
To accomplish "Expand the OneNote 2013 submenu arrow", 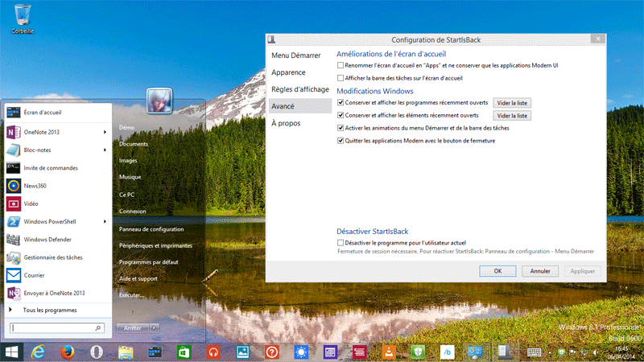I will pos(105,131).
